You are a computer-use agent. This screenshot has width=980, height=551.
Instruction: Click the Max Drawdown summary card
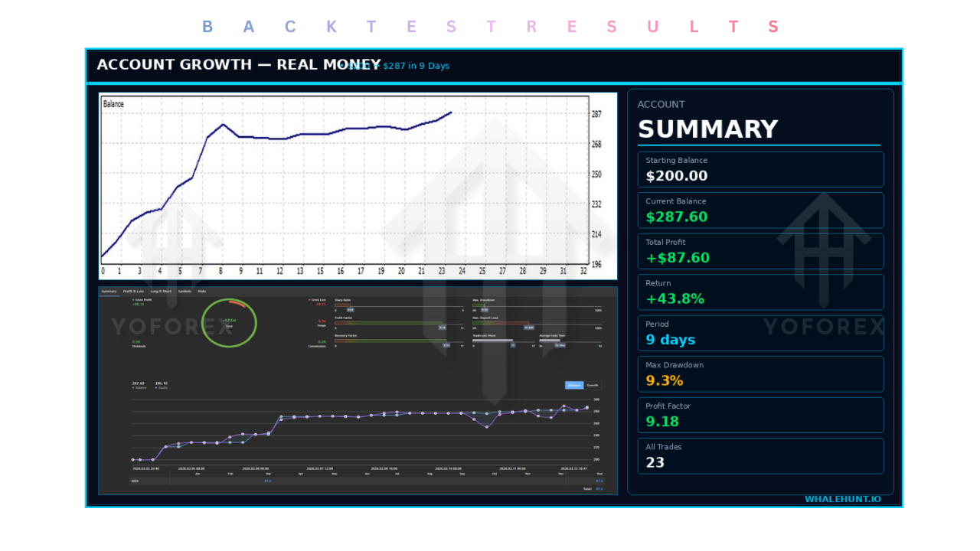760,373
